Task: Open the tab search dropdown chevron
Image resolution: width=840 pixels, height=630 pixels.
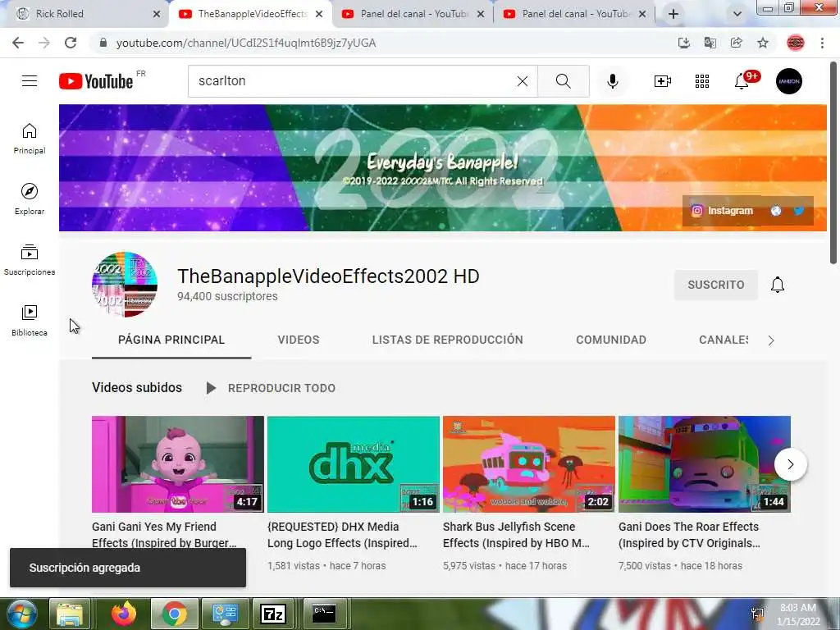Action: click(x=737, y=14)
